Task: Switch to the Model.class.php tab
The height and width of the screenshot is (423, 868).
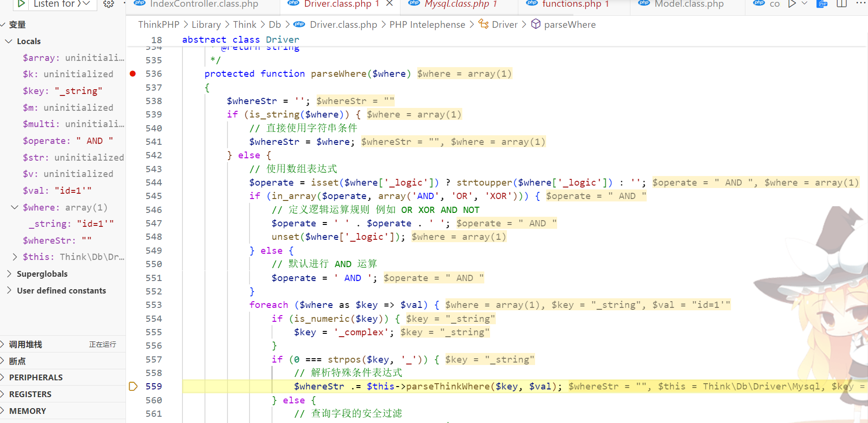Action: [x=688, y=4]
